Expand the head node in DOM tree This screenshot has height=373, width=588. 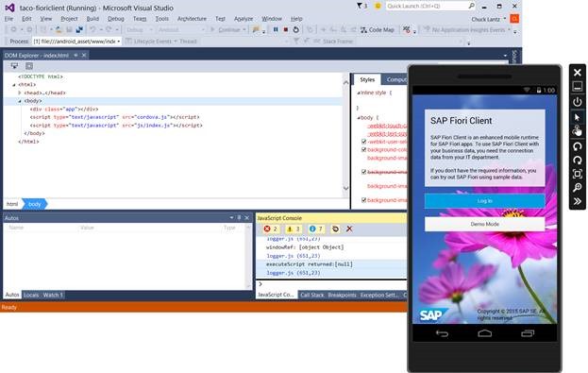click(20, 93)
